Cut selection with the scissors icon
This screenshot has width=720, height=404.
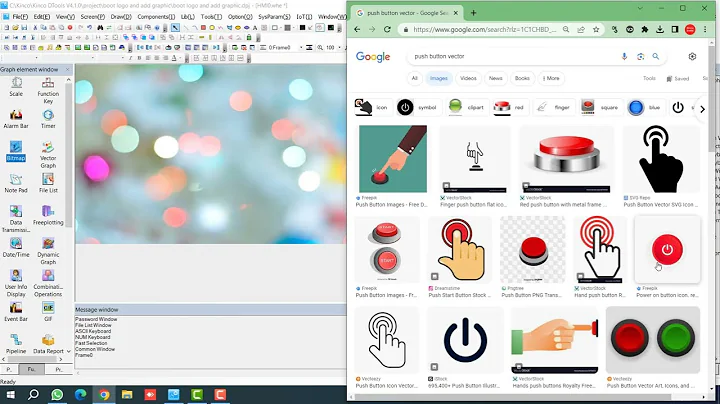point(35,28)
